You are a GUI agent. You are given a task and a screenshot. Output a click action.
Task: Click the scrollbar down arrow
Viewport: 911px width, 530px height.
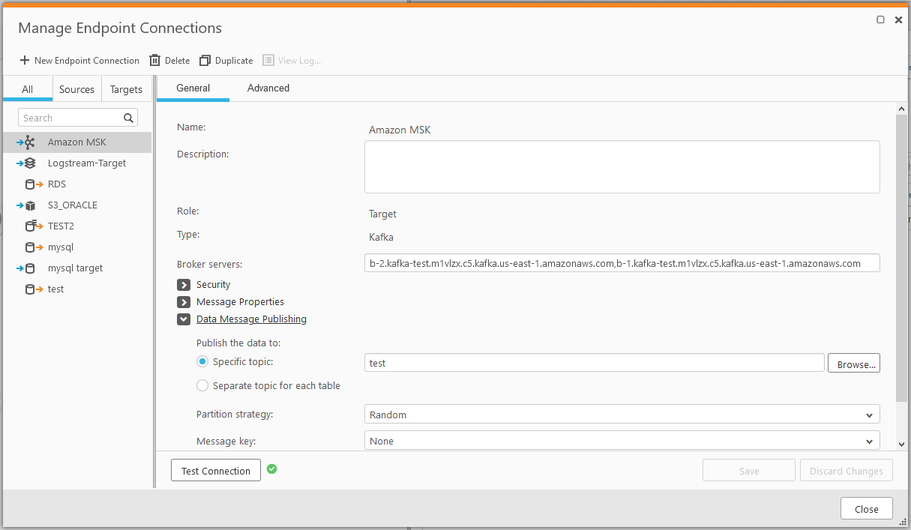(x=901, y=444)
